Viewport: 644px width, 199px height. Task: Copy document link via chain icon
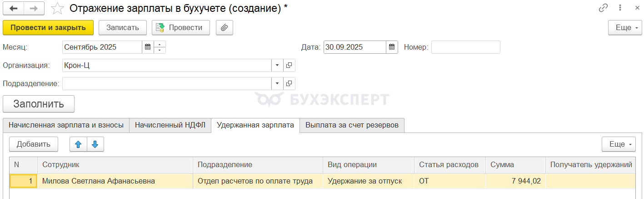coord(603,8)
